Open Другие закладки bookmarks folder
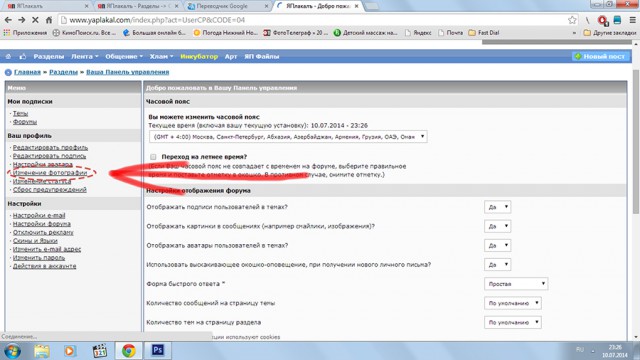This screenshot has height=360, width=640. tap(609, 33)
